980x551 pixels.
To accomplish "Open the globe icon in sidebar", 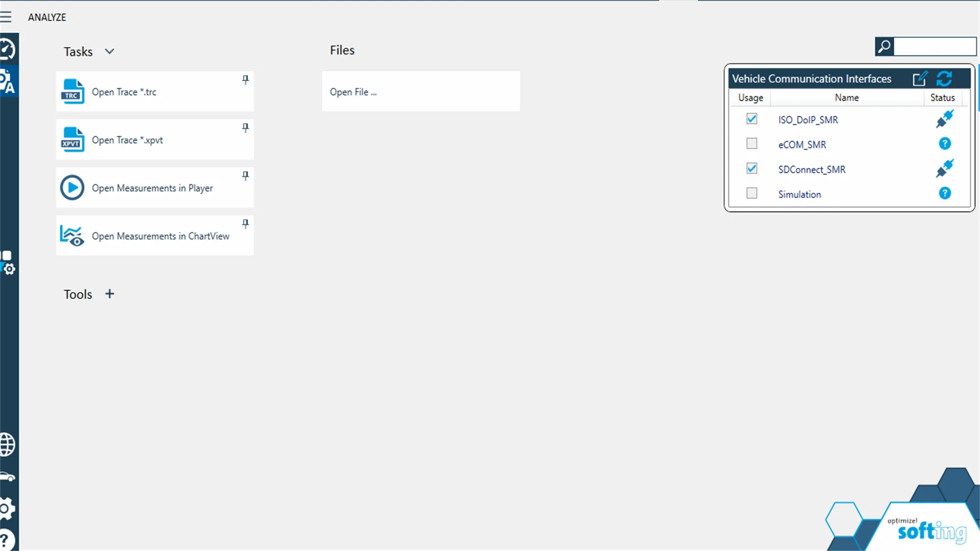I will pyautogui.click(x=8, y=444).
